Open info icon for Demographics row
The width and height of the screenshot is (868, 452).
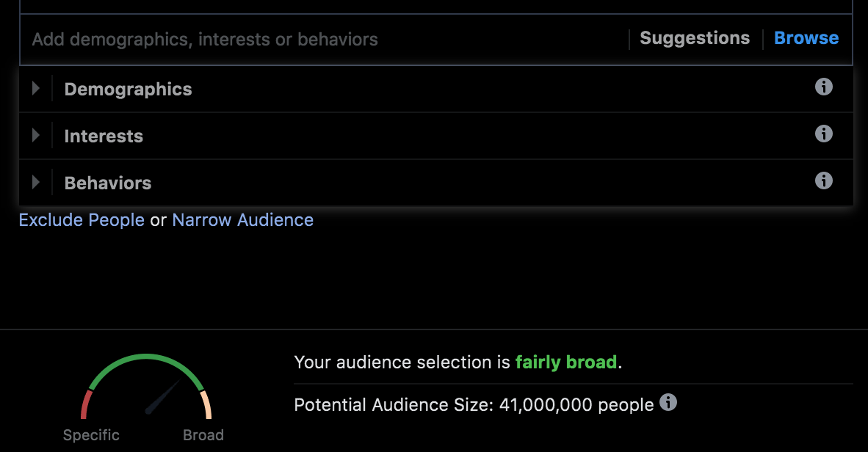pyautogui.click(x=824, y=87)
